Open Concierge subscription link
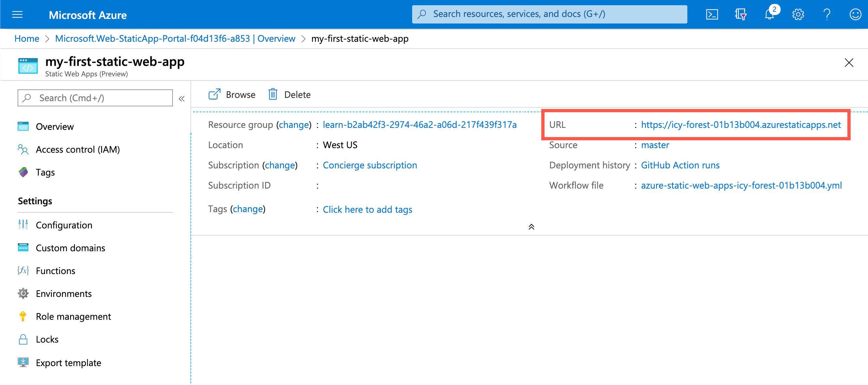The width and height of the screenshot is (868, 385). click(370, 165)
